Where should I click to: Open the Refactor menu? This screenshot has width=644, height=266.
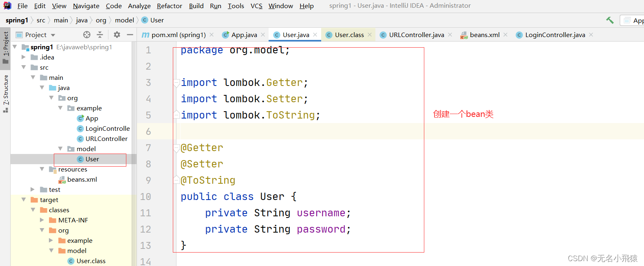[170, 6]
